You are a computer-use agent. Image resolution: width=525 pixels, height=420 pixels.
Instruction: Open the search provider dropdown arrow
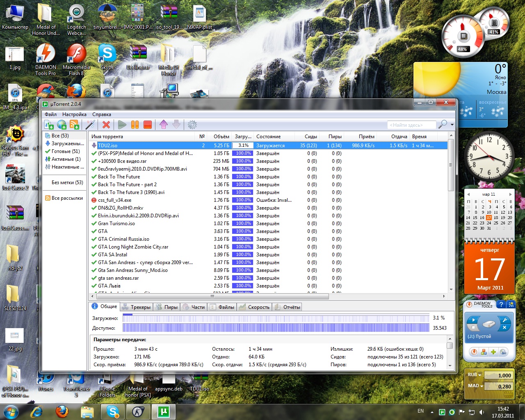click(452, 125)
